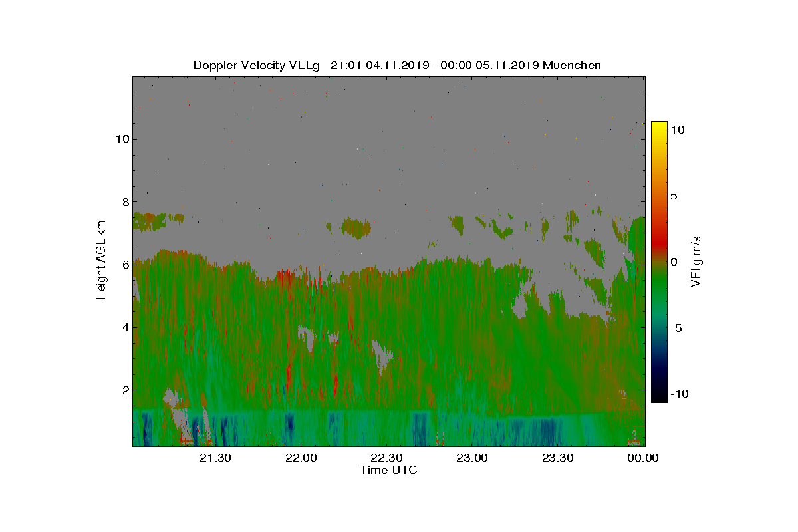The width and height of the screenshot is (798, 532).
Task: Click the '22:30' time tick label
Action: 387,458
